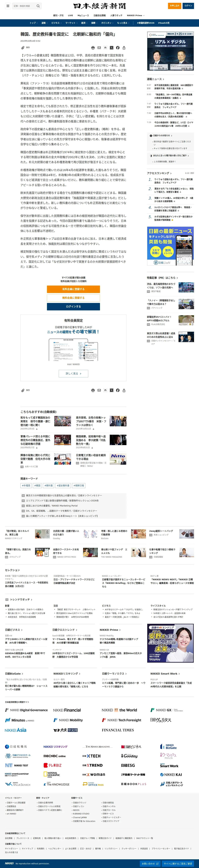Click the bottom print icon

point(93,391)
